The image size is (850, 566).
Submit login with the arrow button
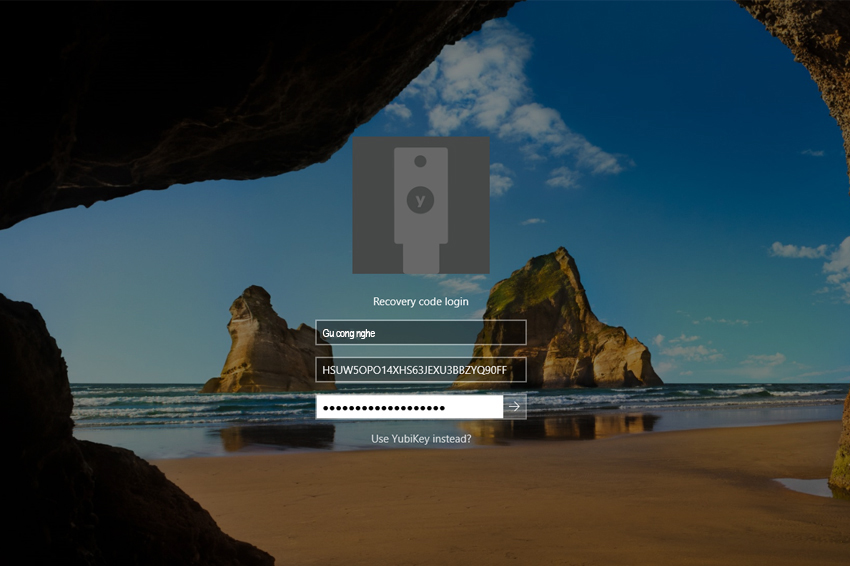(515, 407)
